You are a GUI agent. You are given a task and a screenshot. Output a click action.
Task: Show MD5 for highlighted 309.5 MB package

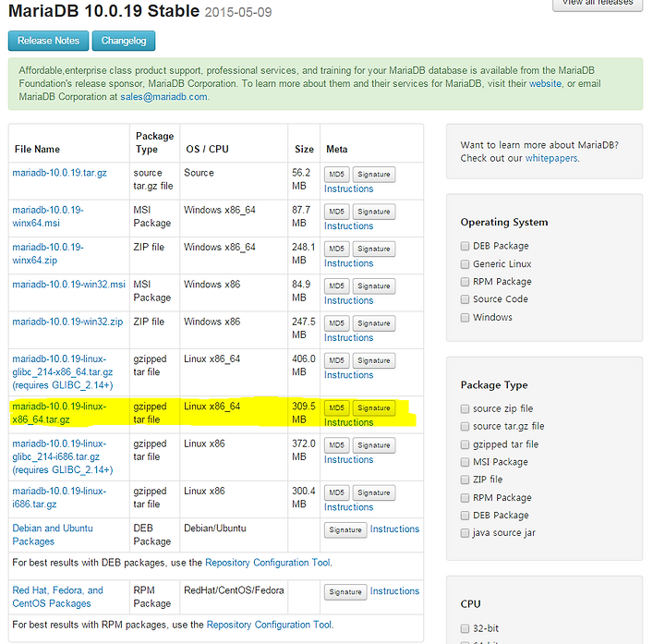pos(337,408)
